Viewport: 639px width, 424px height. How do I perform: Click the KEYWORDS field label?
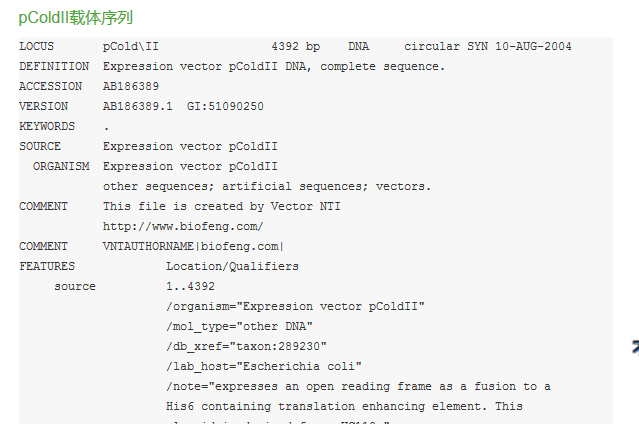[x=47, y=126]
